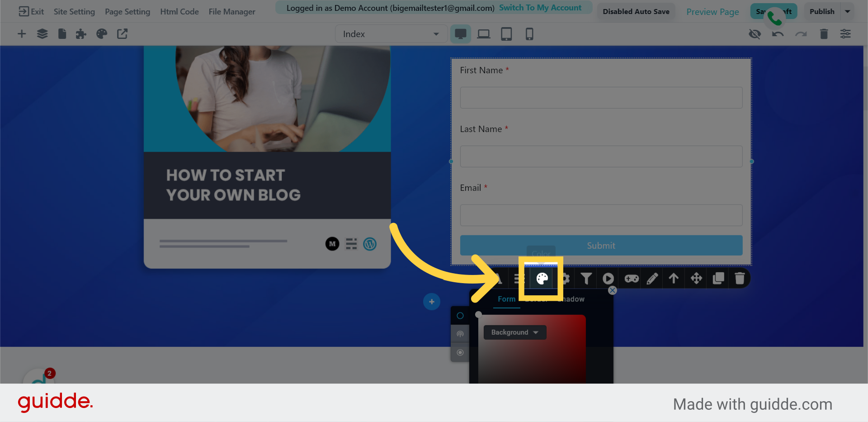Open element animation play settings
Viewport: 868px width, 422px height.
click(x=608, y=278)
